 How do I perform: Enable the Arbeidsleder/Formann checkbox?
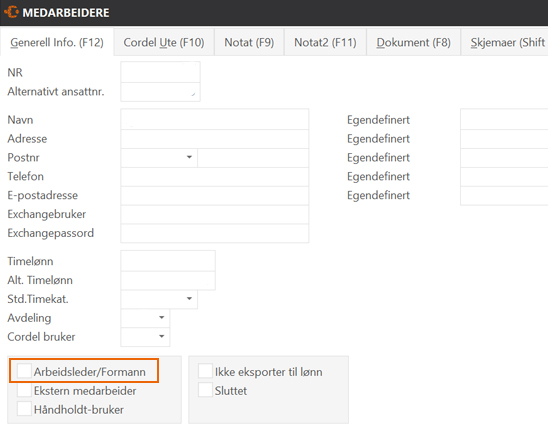[24, 371]
